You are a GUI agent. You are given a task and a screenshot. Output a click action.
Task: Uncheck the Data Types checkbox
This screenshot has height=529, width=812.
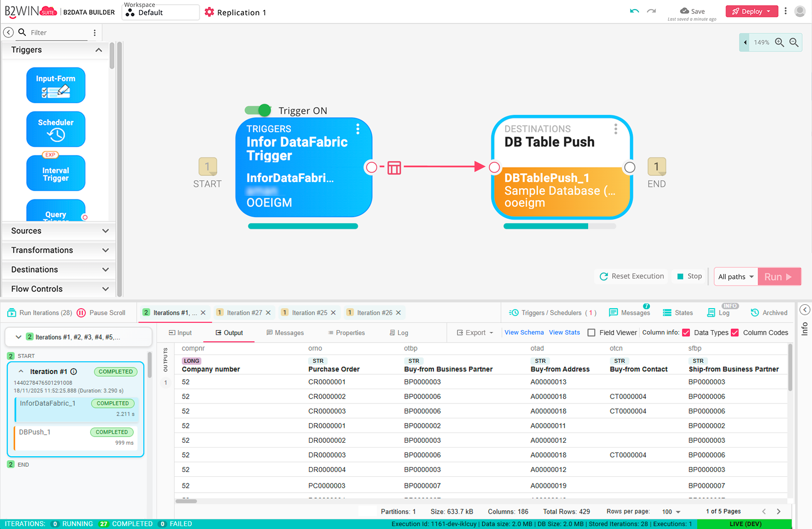coord(686,333)
